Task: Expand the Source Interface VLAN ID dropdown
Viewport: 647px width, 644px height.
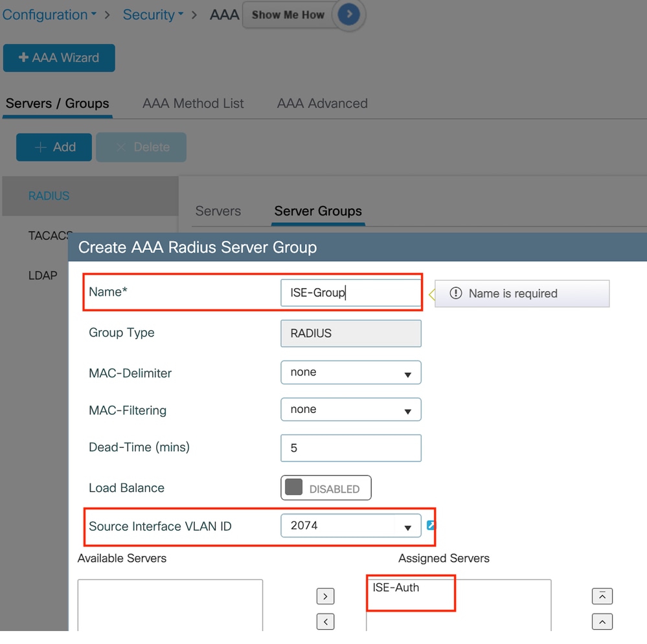Action: [x=351, y=526]
